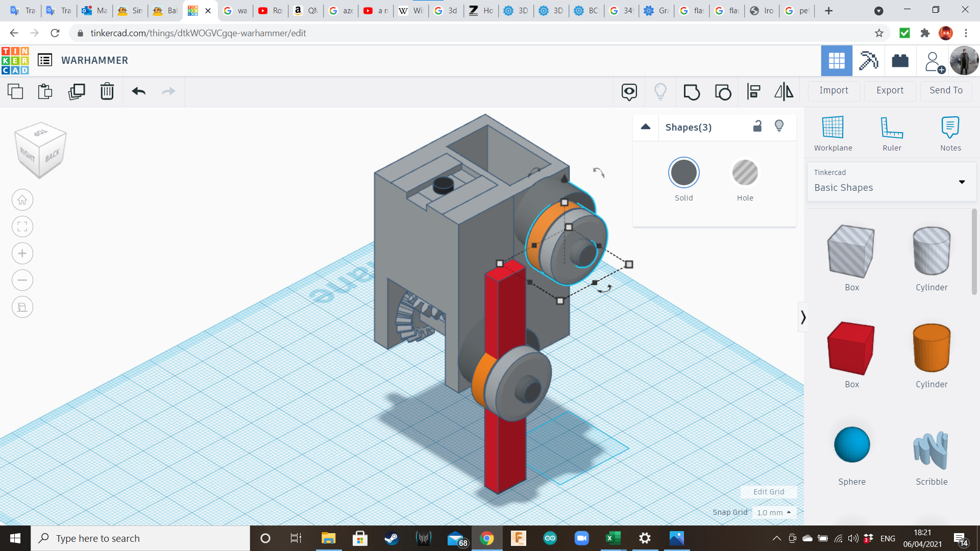Image resolution: width=980 pixels, height=551 pixels.
Task: Open the Snap Grid measurement dropdown
Action: pyautogui.click(x=774, y=512)
